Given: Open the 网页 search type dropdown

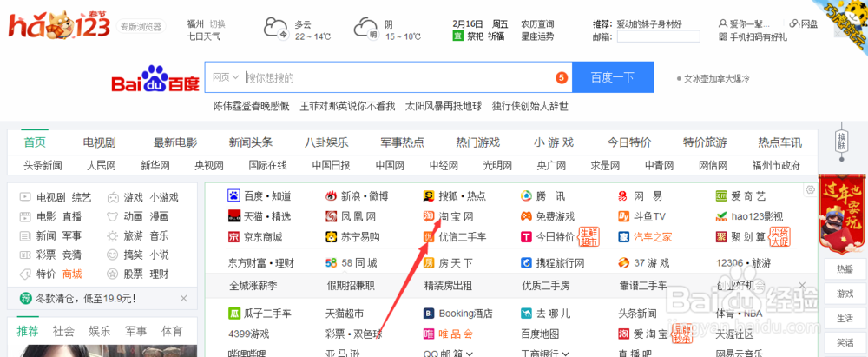Looking at the screenshot, I should click(226, 77).
